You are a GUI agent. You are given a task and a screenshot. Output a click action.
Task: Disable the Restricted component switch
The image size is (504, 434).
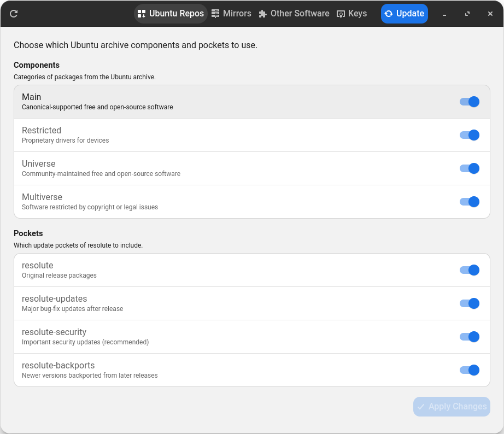pyautogui.click(x=469, y=135)
